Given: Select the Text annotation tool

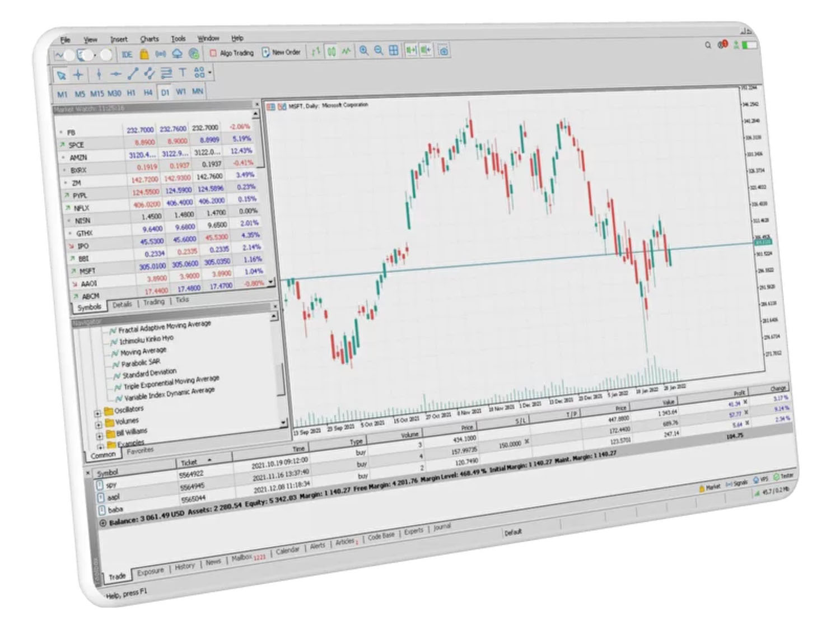Looking at the screenshot, I should (x=183, y=73).
